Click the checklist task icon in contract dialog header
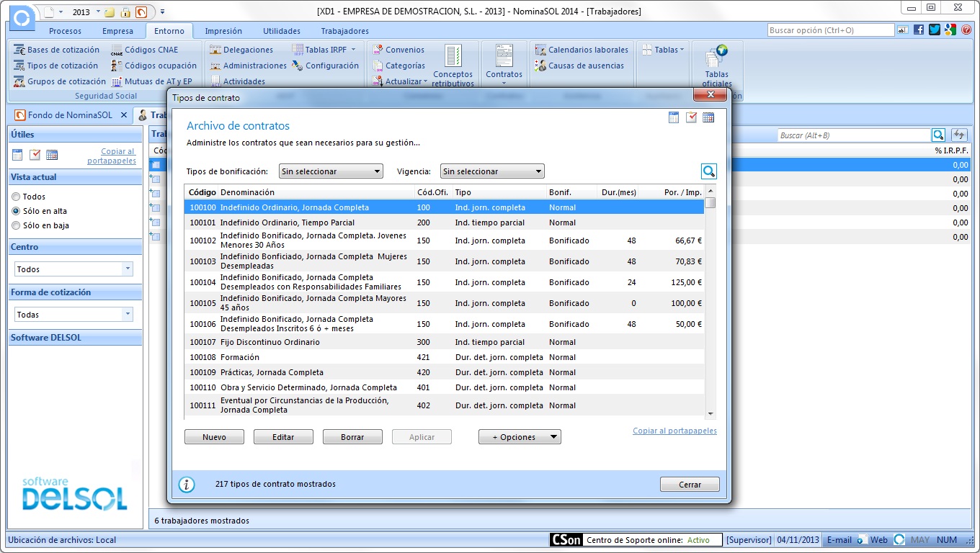Viewport: 980px width, 553px height. coord(691,117)
